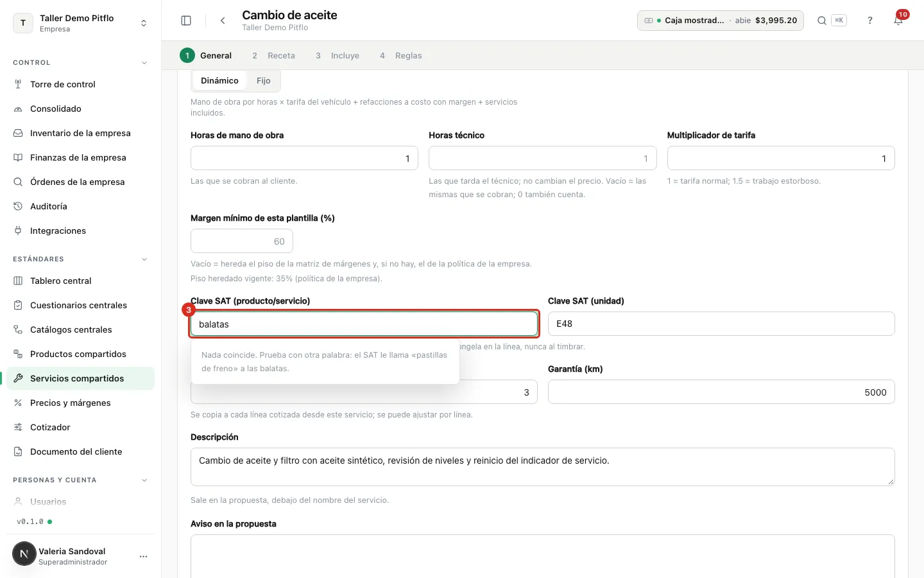Click the Descripción text area
Viewport: 924px width, 578px height.
(x=543, y=467)
